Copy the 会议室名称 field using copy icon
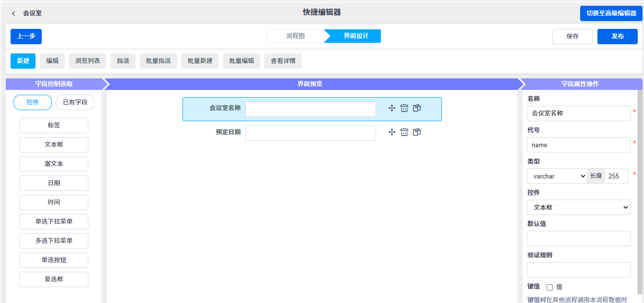Screen dimensions: 644x303 417,108
